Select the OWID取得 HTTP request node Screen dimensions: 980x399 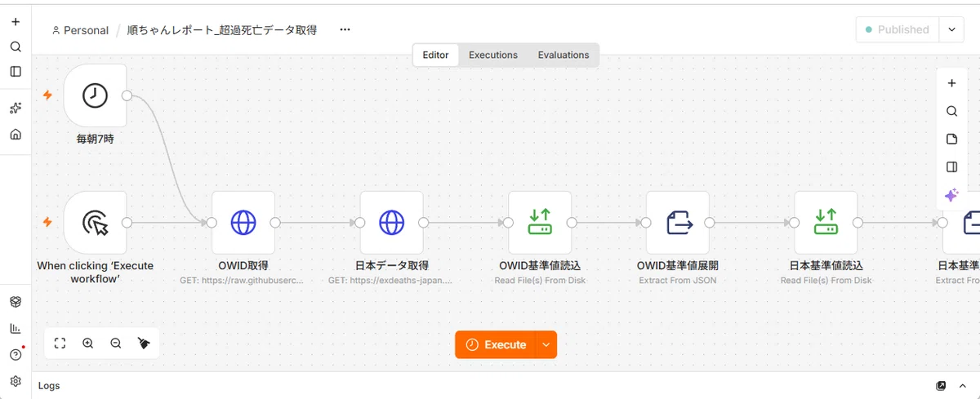pyautogui.click(x=243, y=223)
